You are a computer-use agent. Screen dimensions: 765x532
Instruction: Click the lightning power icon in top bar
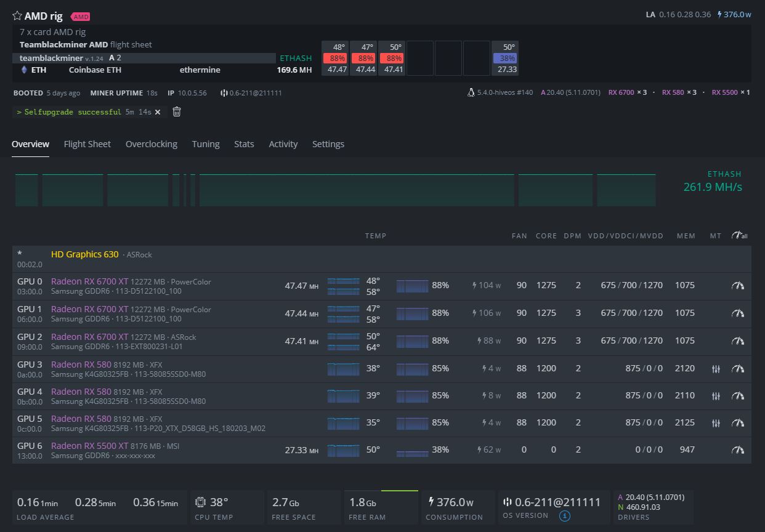click(718, 14)
